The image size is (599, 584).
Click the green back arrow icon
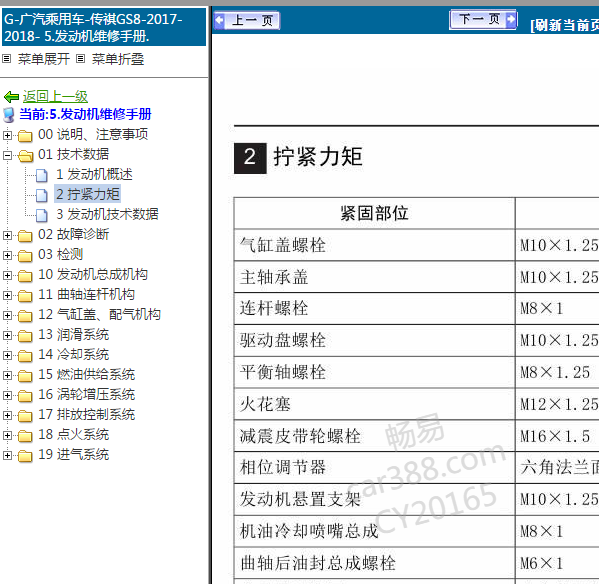11,97
